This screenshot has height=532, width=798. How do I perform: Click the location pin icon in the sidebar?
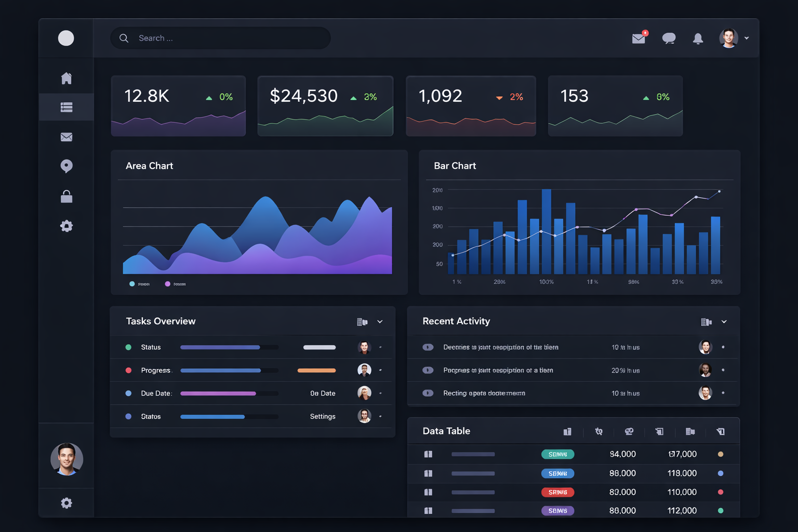tap(66, 166)
